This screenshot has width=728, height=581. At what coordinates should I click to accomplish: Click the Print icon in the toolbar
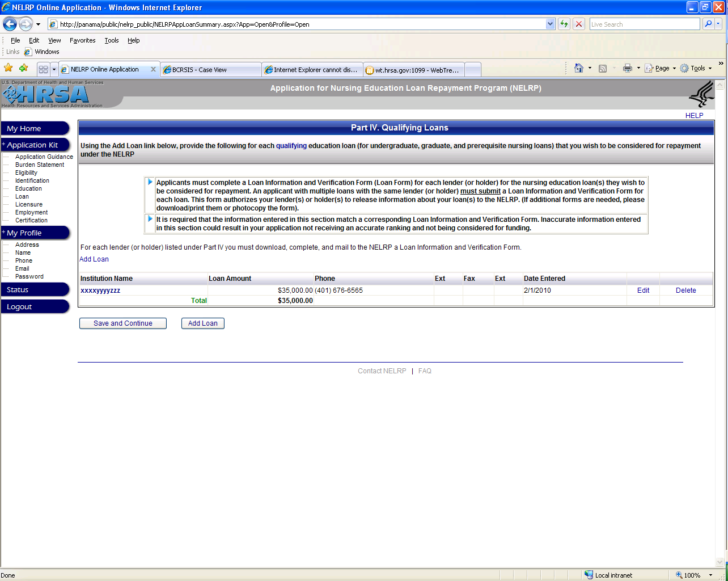tap(627, 68)
